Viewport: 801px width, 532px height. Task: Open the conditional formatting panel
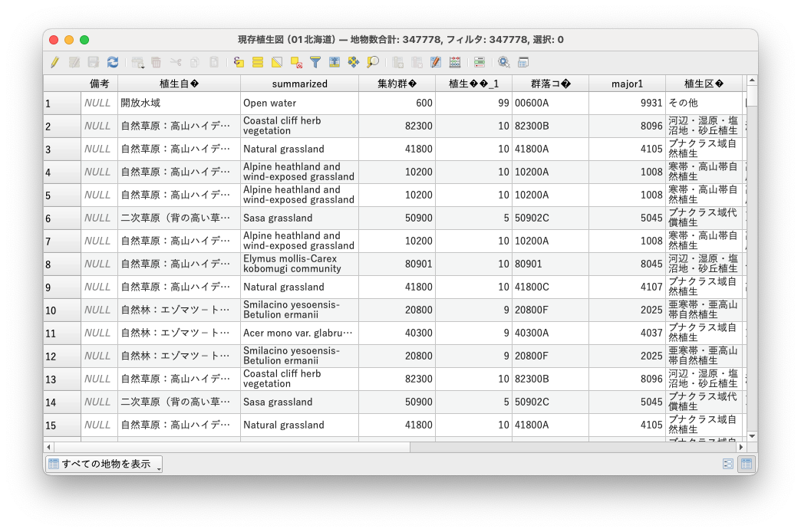[x=479, y=62]
